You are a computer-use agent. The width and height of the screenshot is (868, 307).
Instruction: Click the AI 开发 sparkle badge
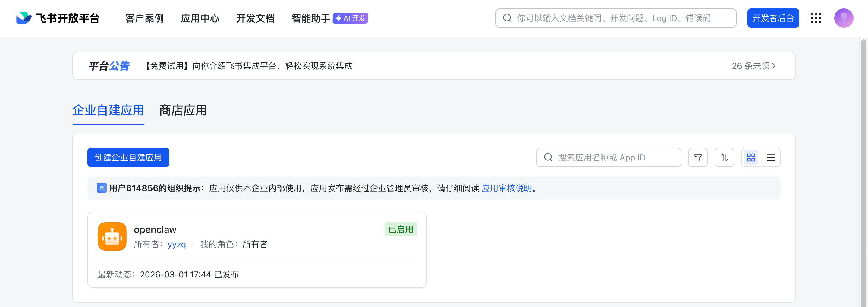350,18
